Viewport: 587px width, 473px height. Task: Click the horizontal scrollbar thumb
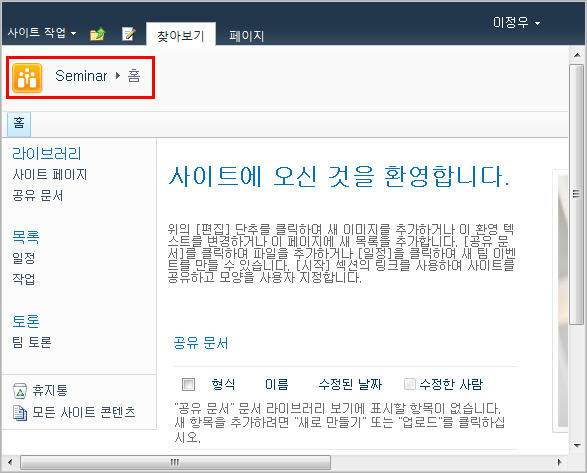point(175,462)
